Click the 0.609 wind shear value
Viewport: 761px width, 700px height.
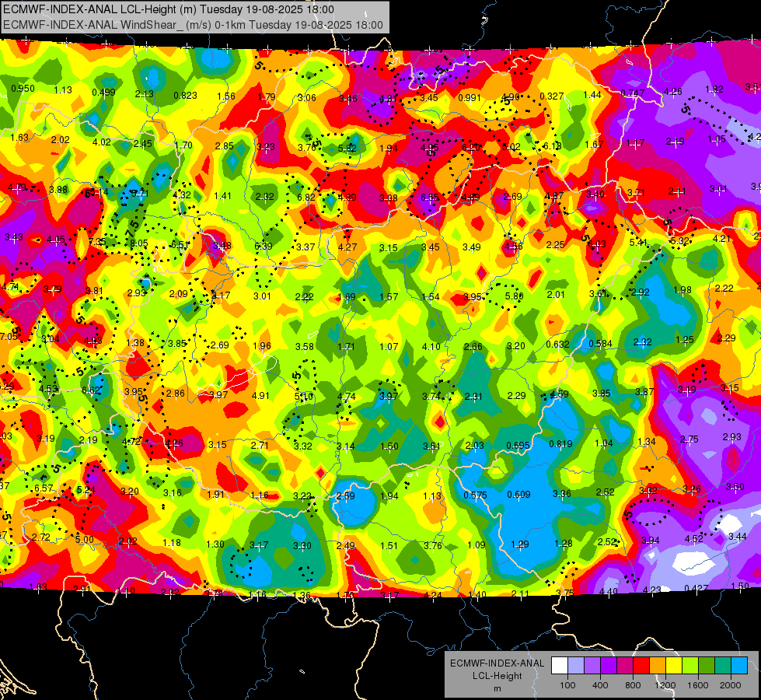[518, 495]
